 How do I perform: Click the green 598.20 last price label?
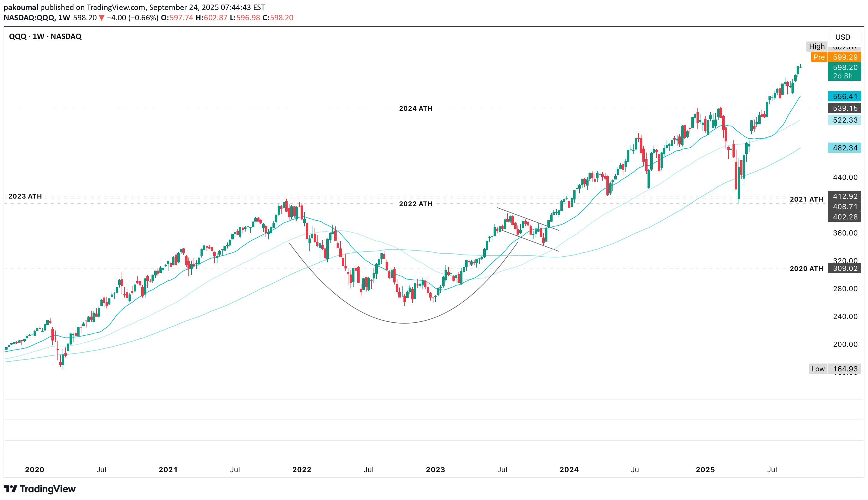point(844,68)
